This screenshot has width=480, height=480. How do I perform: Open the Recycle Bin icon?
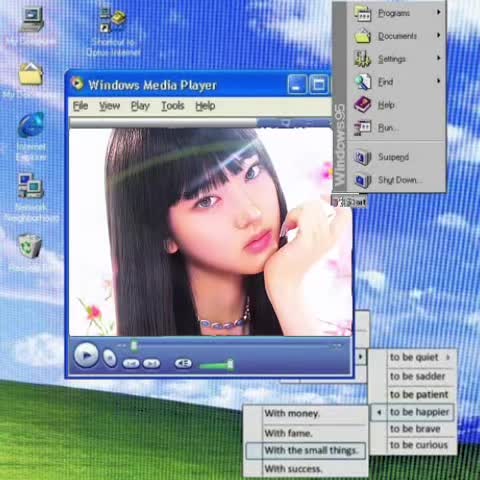click(30, 246)
